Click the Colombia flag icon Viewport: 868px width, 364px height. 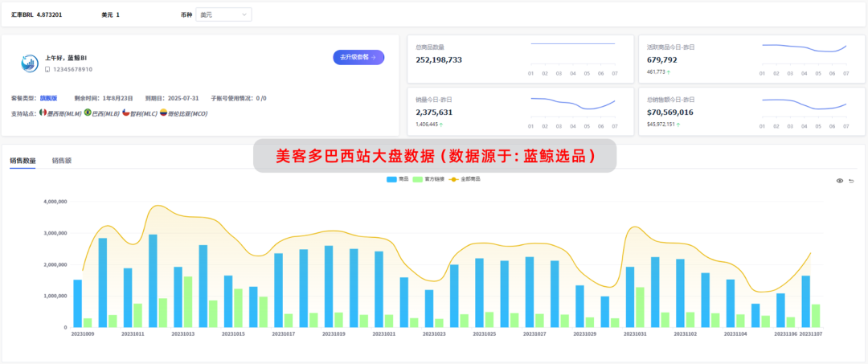tap(163, 112)
